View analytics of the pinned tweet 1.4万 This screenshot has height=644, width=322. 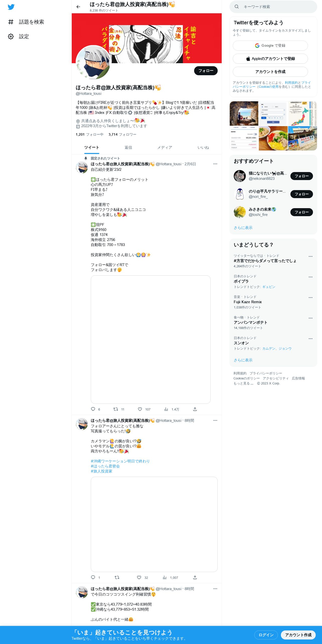click(166, 409)
